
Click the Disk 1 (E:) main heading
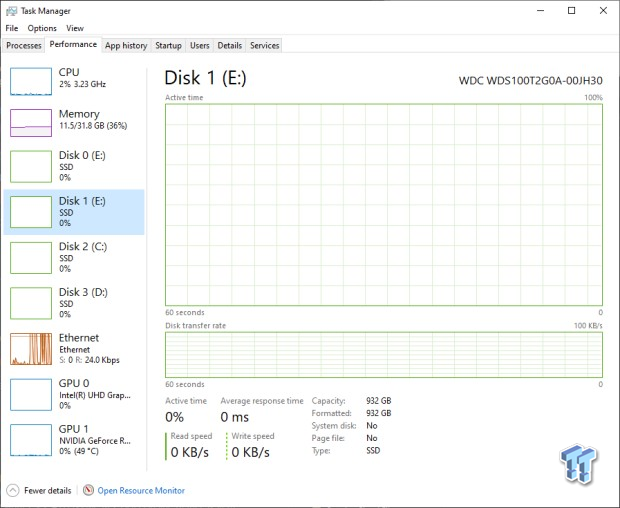click(x=206, y=78)
